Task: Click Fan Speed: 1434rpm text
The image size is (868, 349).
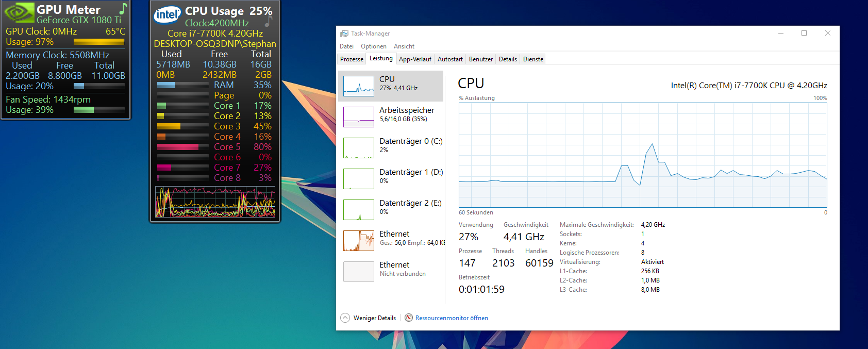Action: pos(48,99)
